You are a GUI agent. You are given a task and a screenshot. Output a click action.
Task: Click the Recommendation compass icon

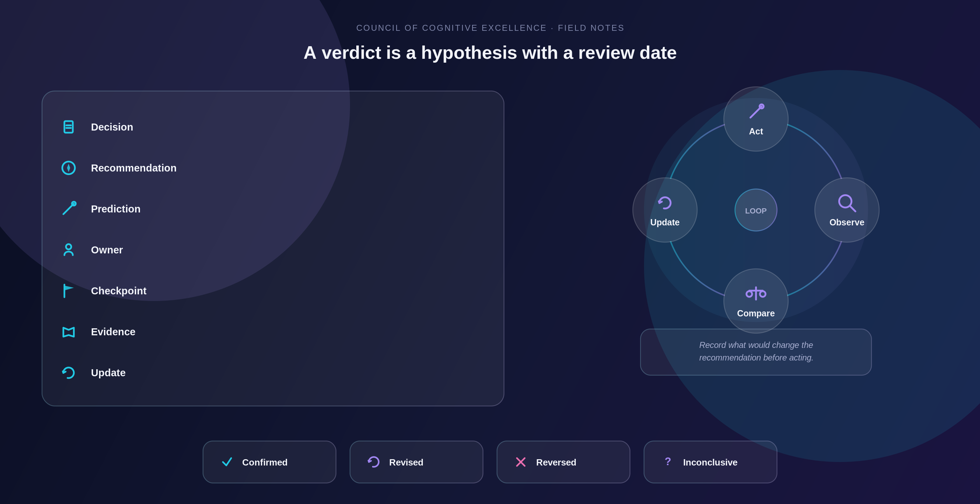click(x=69, y=168)
